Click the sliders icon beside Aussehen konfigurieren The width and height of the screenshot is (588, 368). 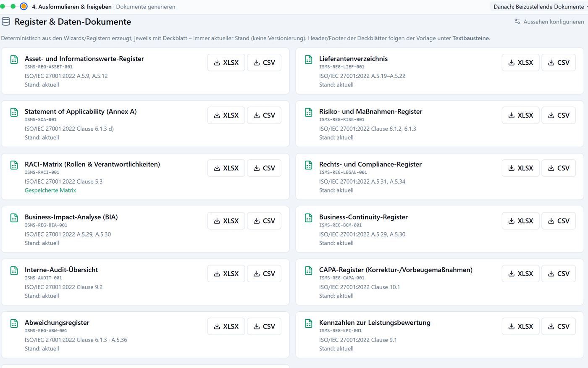[x=517, y=21]
